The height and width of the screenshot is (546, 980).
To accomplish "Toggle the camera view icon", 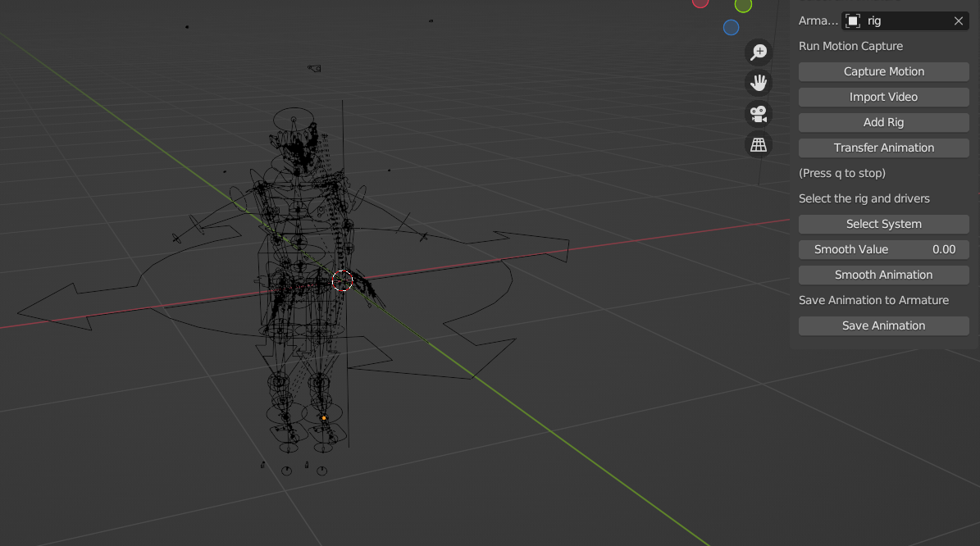I will click(758, 113).
